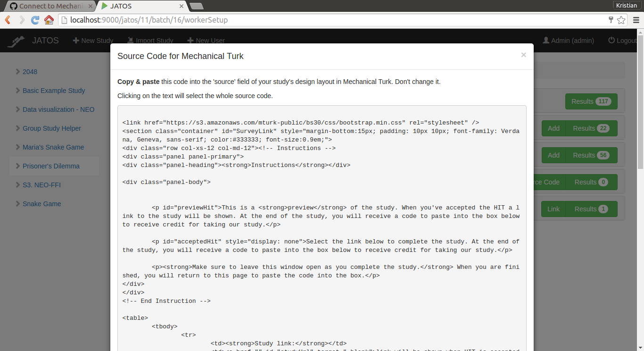Open the Admin (admin) user link
This screenshot has width=644, height=351.
coord(569,41)
